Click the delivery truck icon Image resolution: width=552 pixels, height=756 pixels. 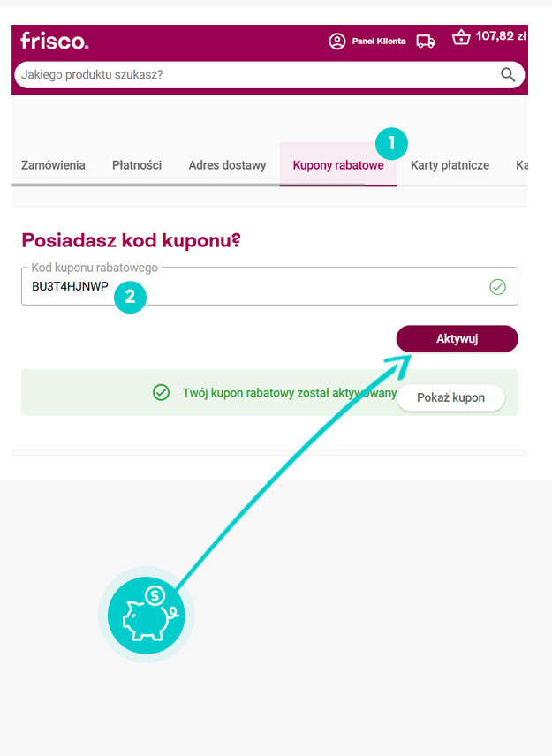point(426,42)
